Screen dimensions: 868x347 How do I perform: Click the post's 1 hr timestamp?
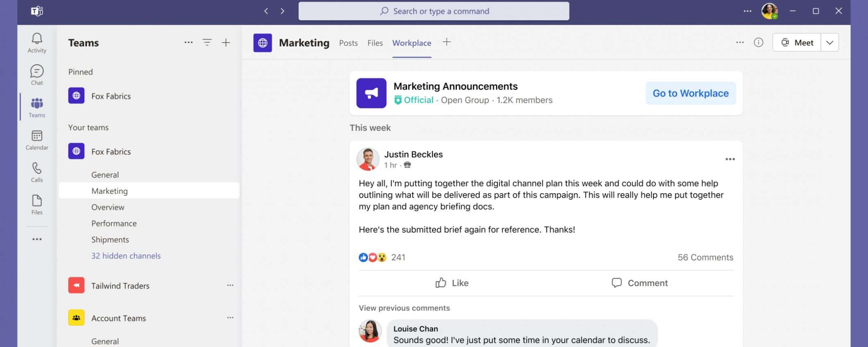(x=391, y=165)
